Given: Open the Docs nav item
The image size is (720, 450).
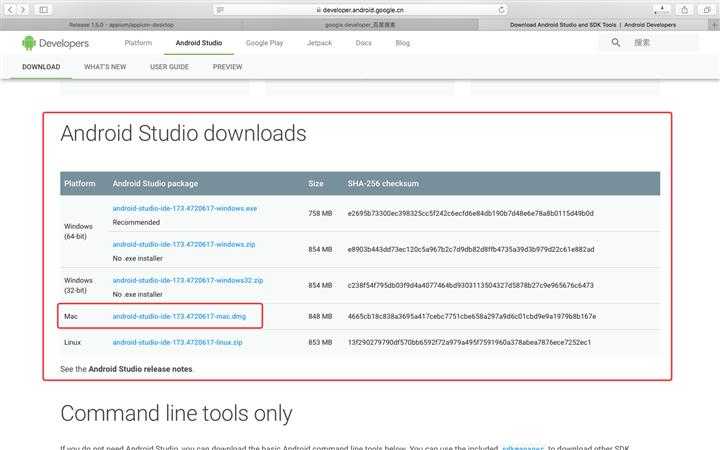Looking at the screenshot, I should point(364,43).
